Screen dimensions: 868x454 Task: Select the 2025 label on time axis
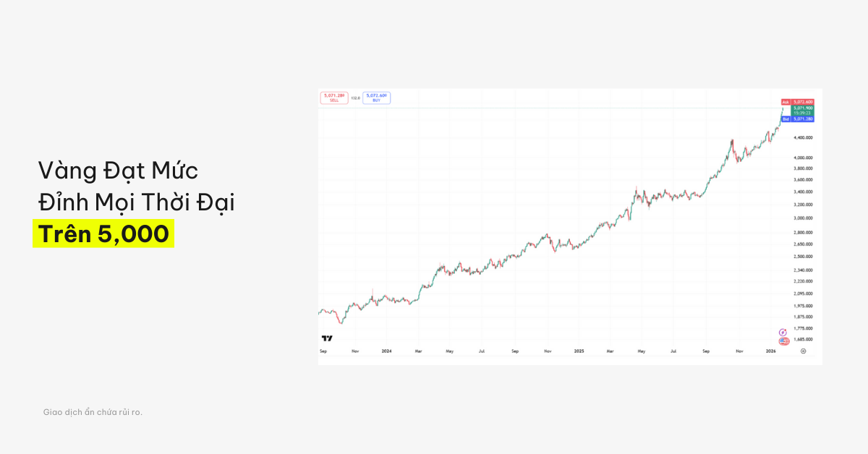[579, 351]
